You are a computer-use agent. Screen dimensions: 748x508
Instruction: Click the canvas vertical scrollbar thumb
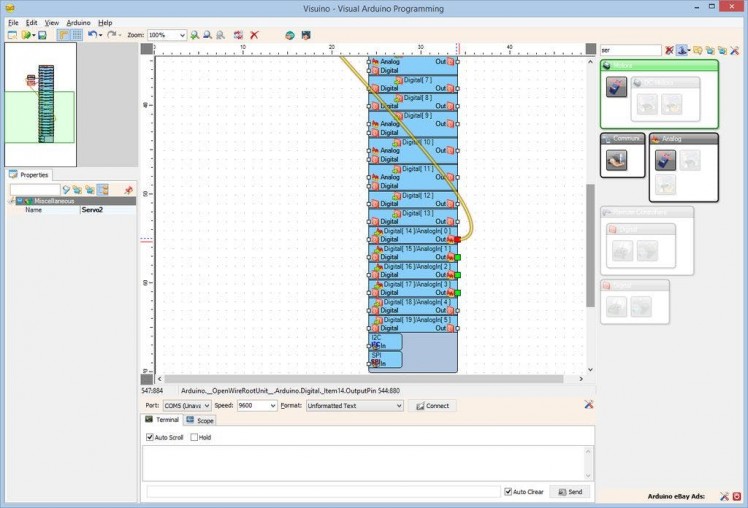coord(590,245)
